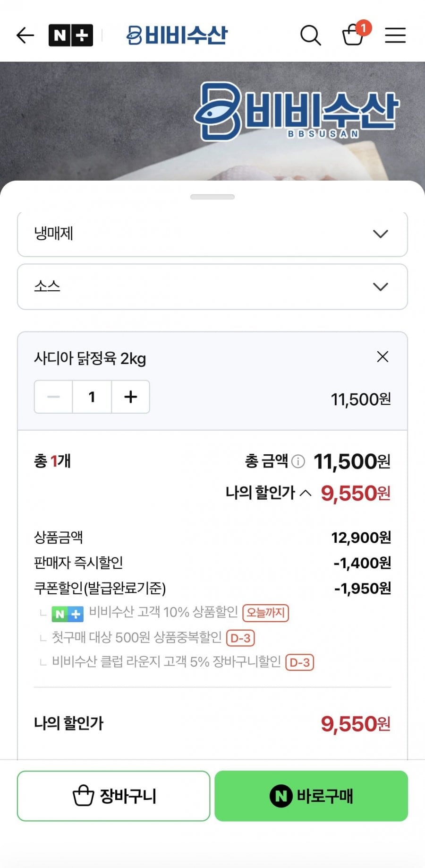The width and height of the screenshot is (425, 868).
Task: Expand the 냉매제 option dropdown
Action: (x=212, y=234)
